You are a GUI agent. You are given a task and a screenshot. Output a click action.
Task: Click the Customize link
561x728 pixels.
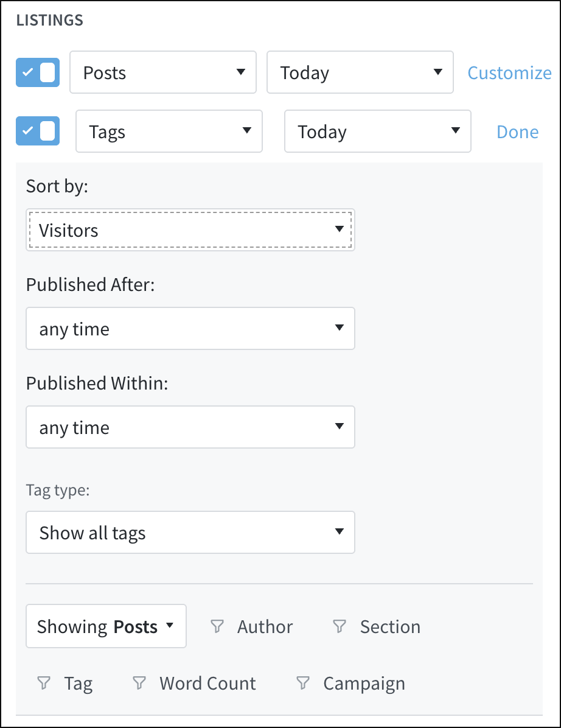(509, 73)
